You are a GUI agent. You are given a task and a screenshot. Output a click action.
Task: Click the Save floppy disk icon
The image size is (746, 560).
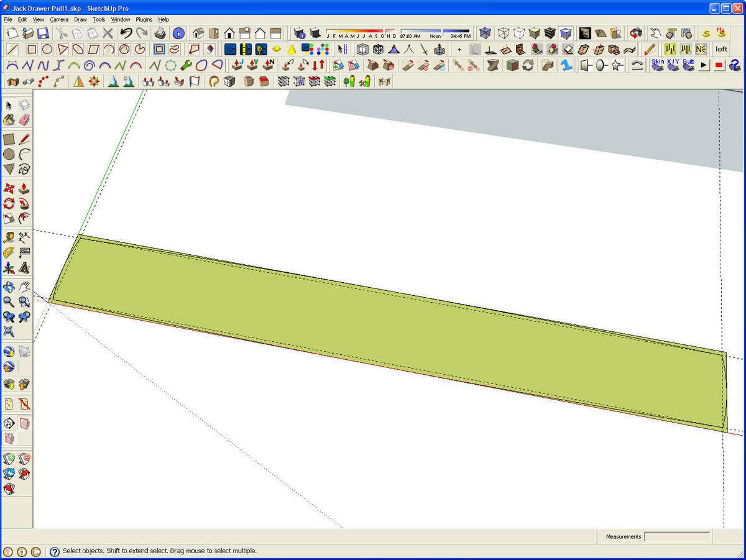coord(43,34)
